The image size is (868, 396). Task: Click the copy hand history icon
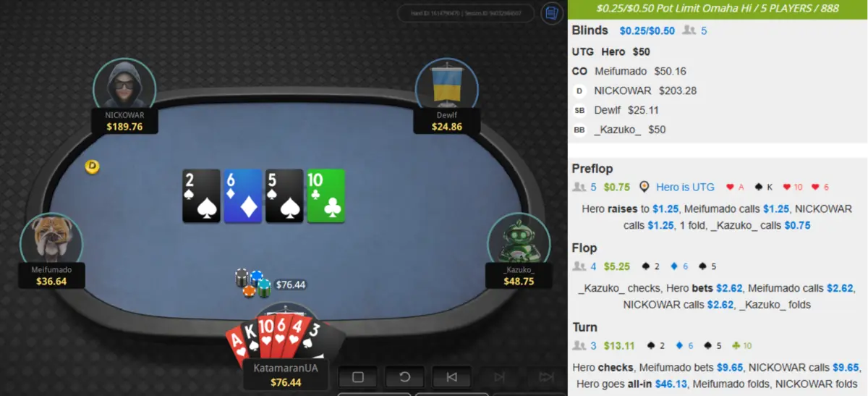point(551,13)
